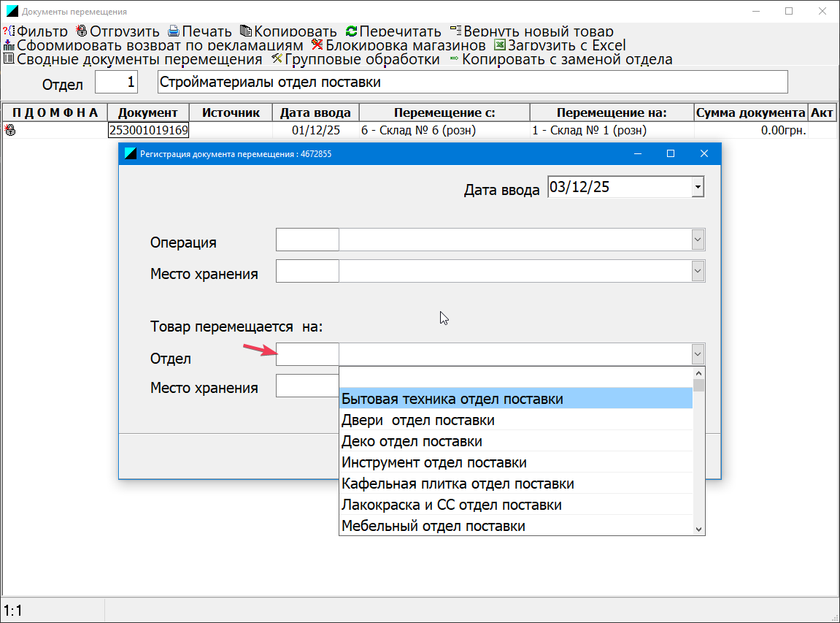840x623 pixels.
Task: Click the Акт column header
Action: 822,112
